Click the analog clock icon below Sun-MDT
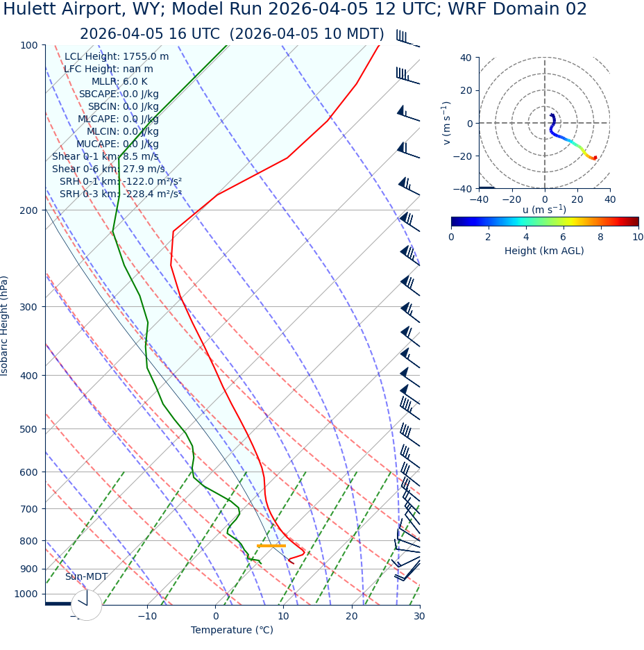Screen dimensions: 644x650 tap(86, 604)
